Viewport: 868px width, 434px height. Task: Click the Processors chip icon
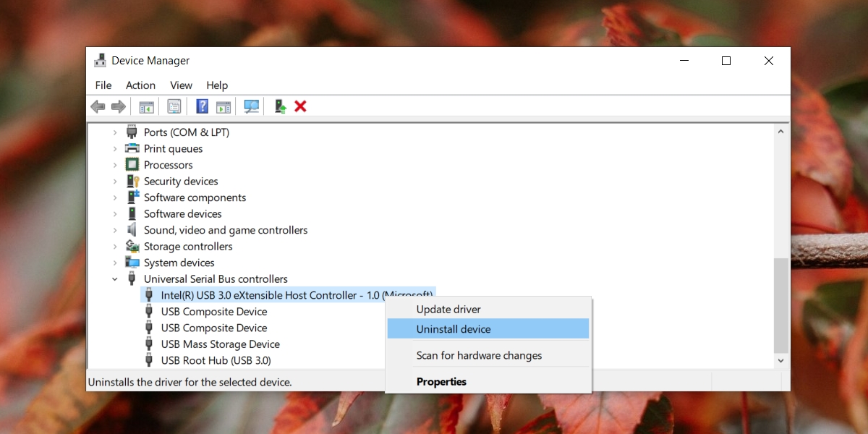132,165
